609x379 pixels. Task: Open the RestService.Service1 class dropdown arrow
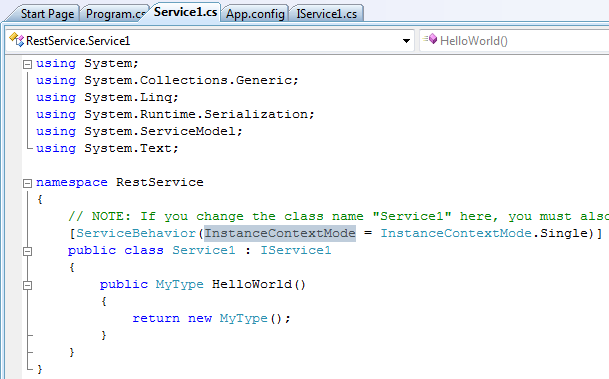pyautogui.click(x=406, y=41)
